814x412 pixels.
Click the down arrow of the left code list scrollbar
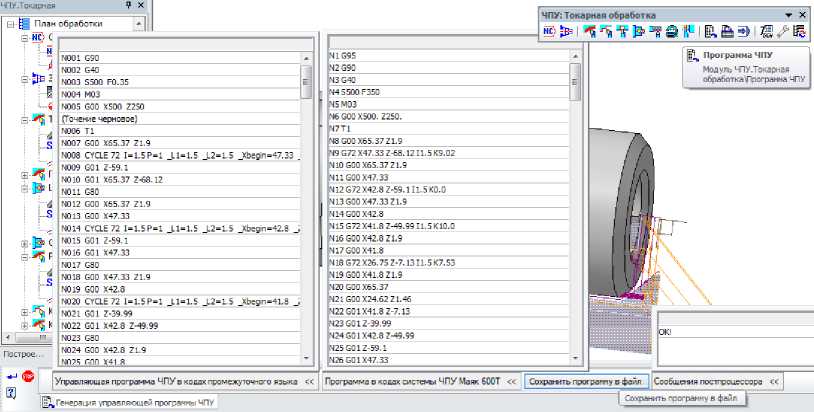click(306, 359)
